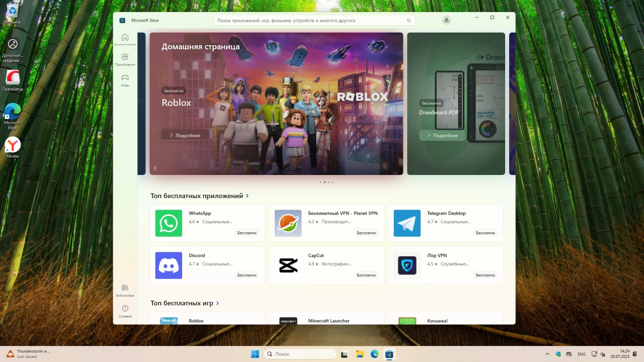Open Корзина recycle bin on desktop

(x=13, y=14)
